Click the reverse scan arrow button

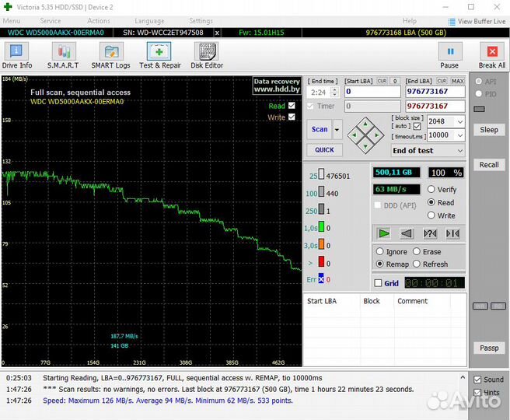pyautogui.click(x=406, y=233)
